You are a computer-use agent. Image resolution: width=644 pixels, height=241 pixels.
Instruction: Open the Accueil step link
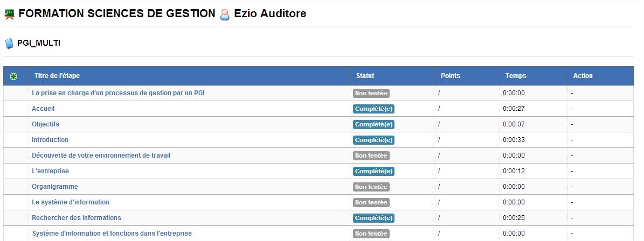(43, 109)
